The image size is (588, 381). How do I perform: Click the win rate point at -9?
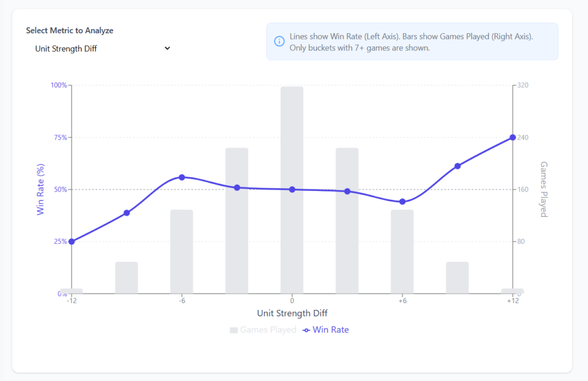(127, 213)
